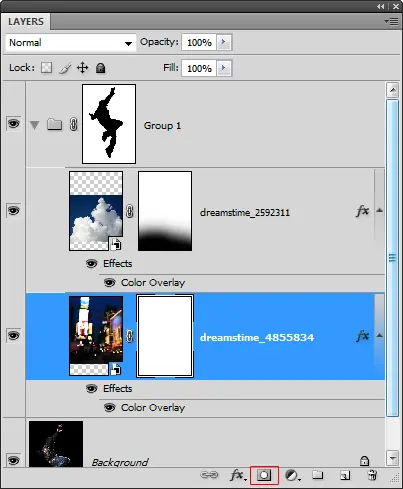403x489 pixels.
Task: Select the Group 1 silhouette mask thumbnail
Action: click(109, 124)
